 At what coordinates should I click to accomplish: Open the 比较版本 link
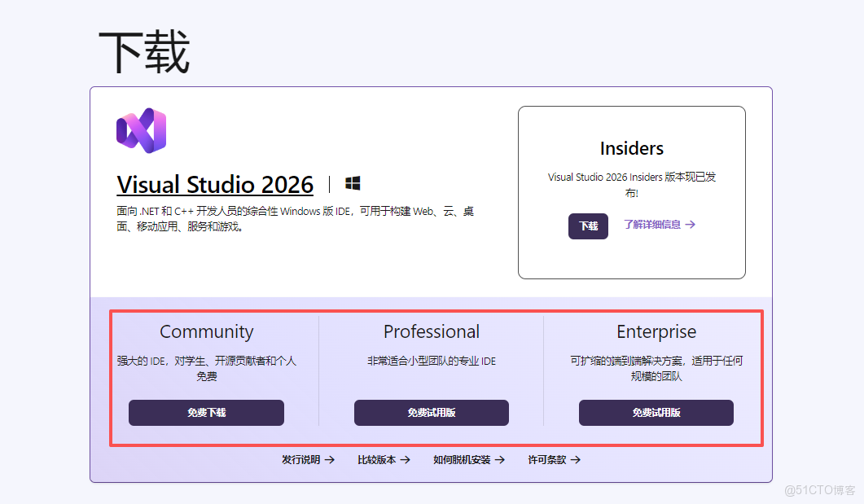pyautogui.click(x=376, y=459)
